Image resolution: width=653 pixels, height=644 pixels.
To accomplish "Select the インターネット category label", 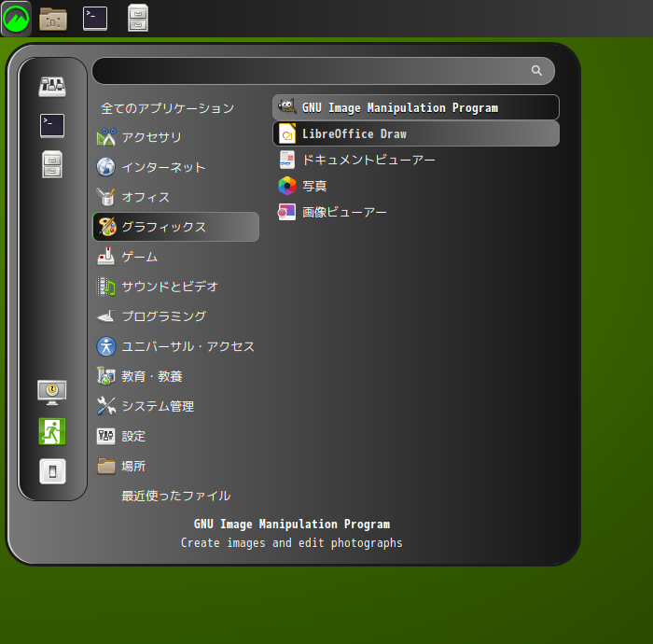I will coord(163,167).
